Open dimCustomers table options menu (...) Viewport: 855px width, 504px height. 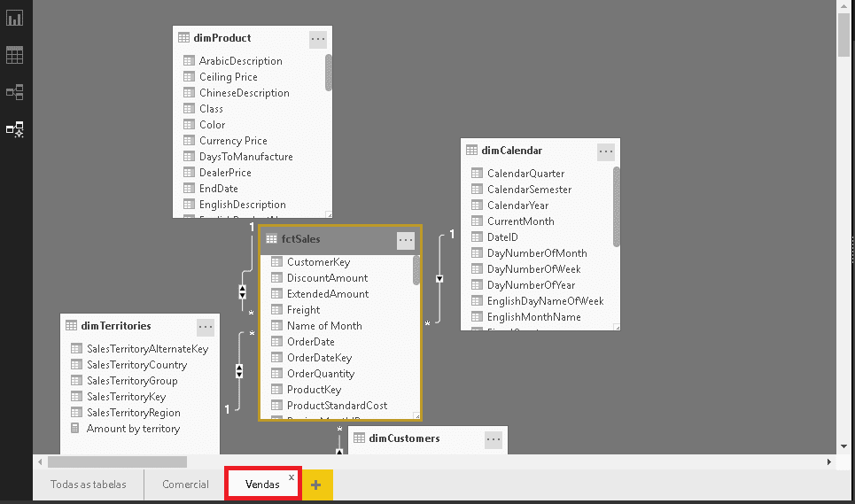494,439
